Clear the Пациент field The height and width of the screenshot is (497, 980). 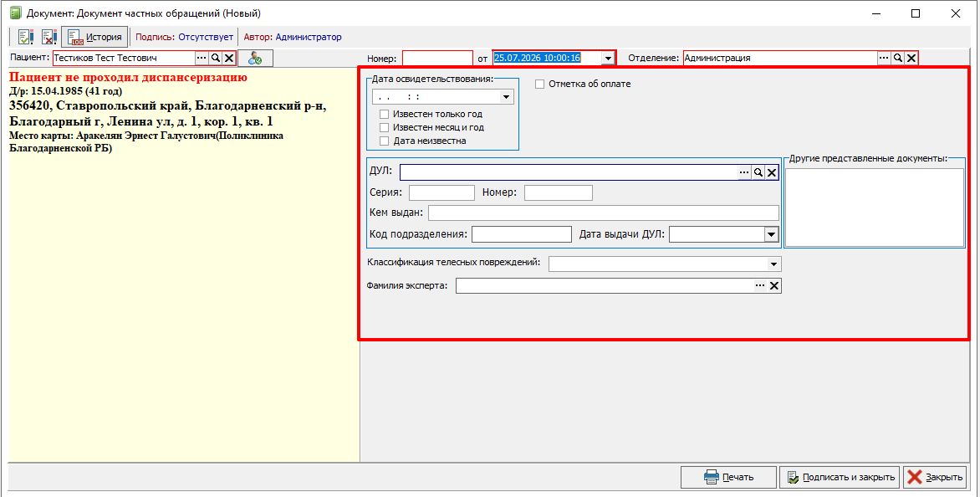tap(229, 58)
